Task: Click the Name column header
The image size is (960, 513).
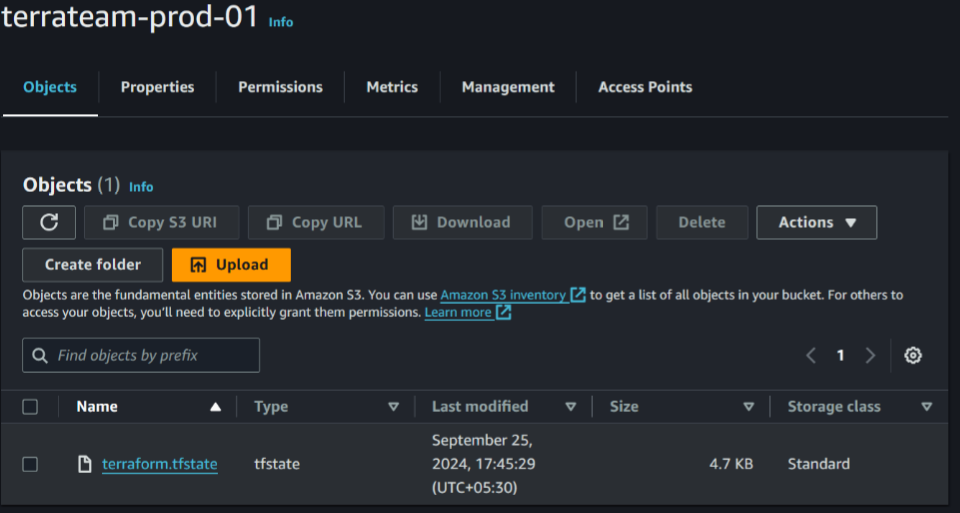Action: pyautogui.click(x=97, y=406)
